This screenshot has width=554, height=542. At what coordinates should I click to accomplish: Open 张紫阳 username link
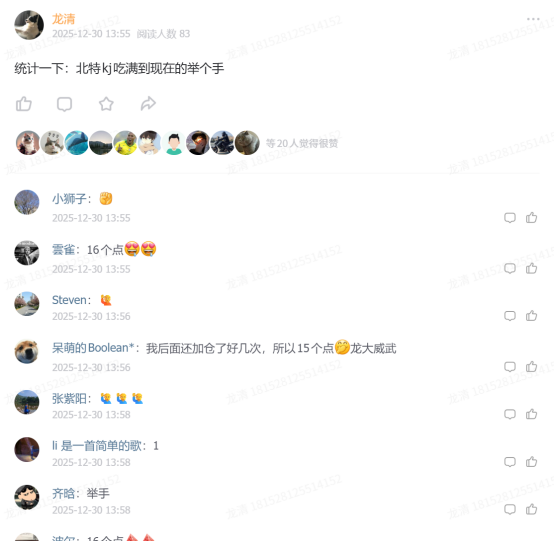click(x=69, y=399)
